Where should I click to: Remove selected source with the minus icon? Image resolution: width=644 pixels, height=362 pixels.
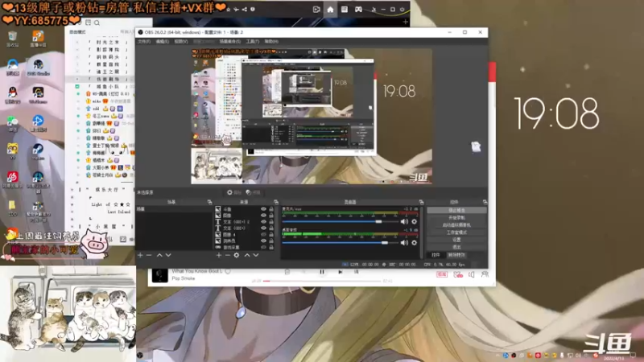228,255
